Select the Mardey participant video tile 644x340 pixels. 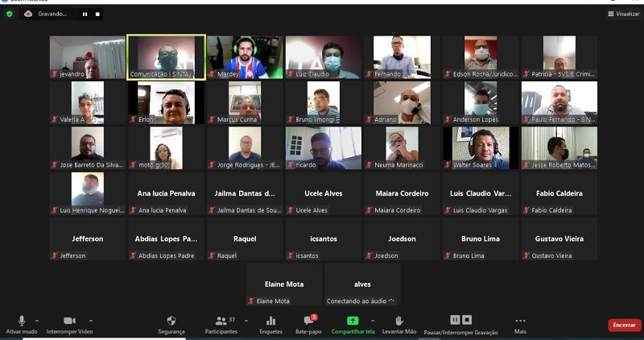[x=245, y=57]
